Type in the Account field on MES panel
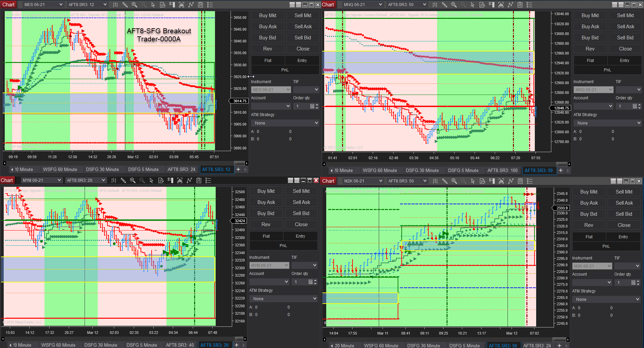 click(269, 106)
